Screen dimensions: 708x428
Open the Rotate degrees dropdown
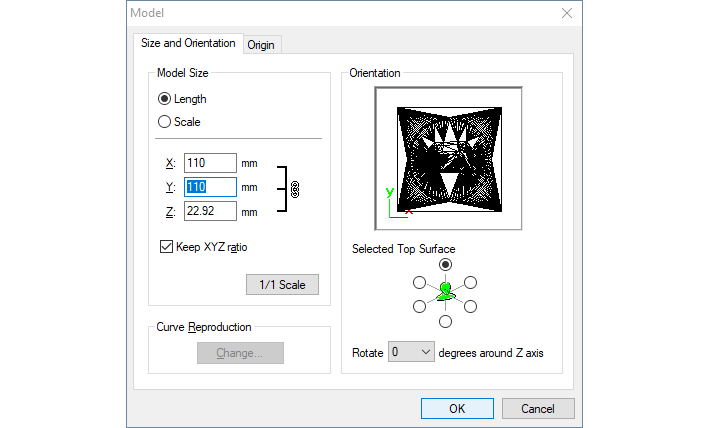click(411, 352)
